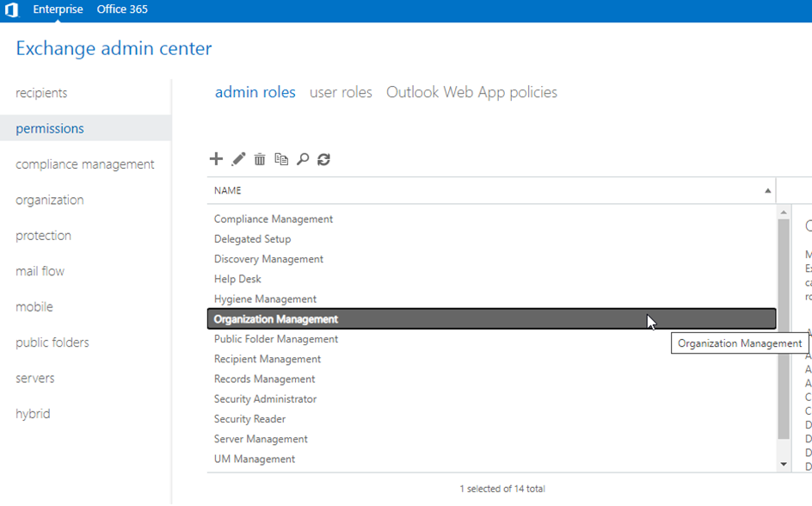
Task: Open mail flow in the left navigation
Action: point(40,271)
